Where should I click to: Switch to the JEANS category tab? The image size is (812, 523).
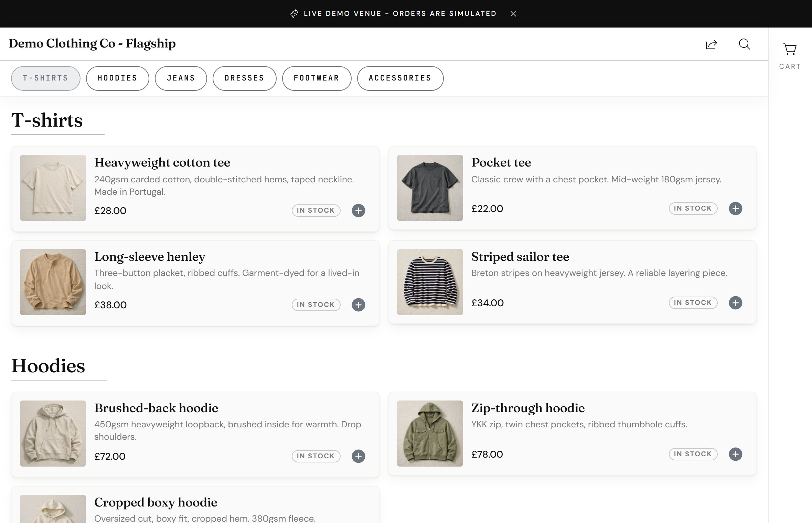181,78
